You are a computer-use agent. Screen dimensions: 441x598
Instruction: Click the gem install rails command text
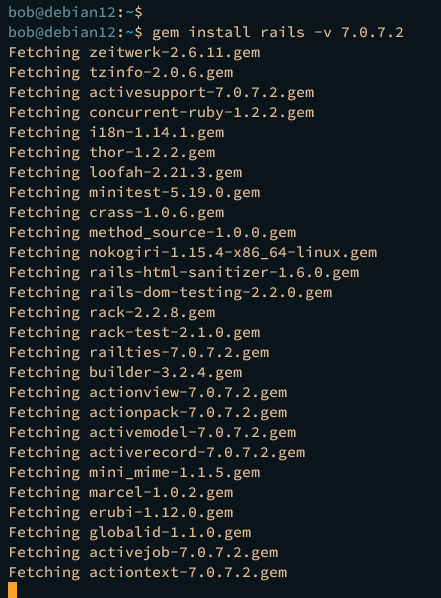278,32
